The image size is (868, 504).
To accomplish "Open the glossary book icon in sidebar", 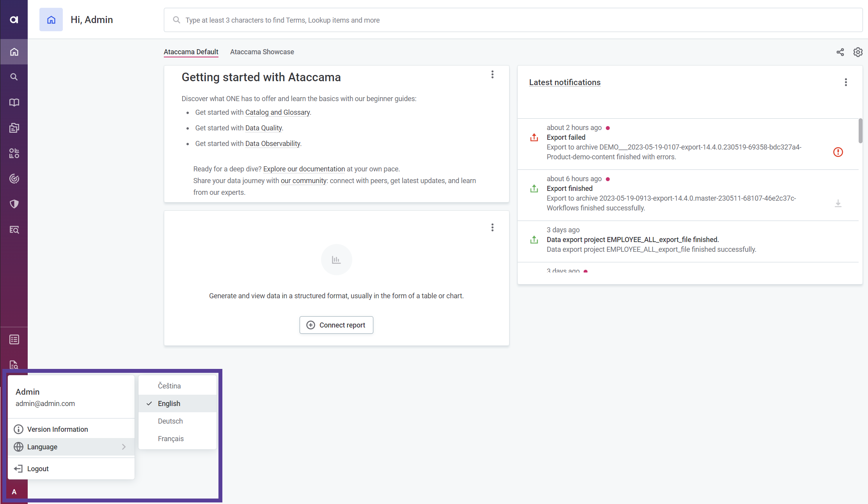I will pos(14,102).
